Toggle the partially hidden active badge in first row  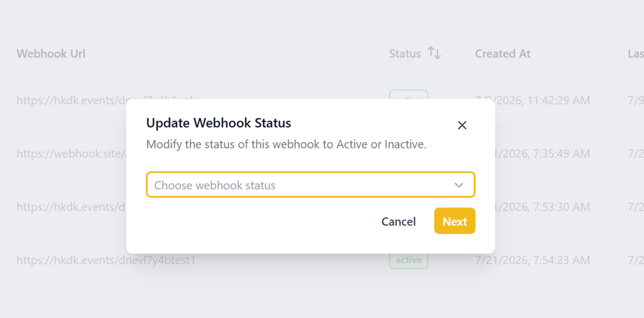409,94
